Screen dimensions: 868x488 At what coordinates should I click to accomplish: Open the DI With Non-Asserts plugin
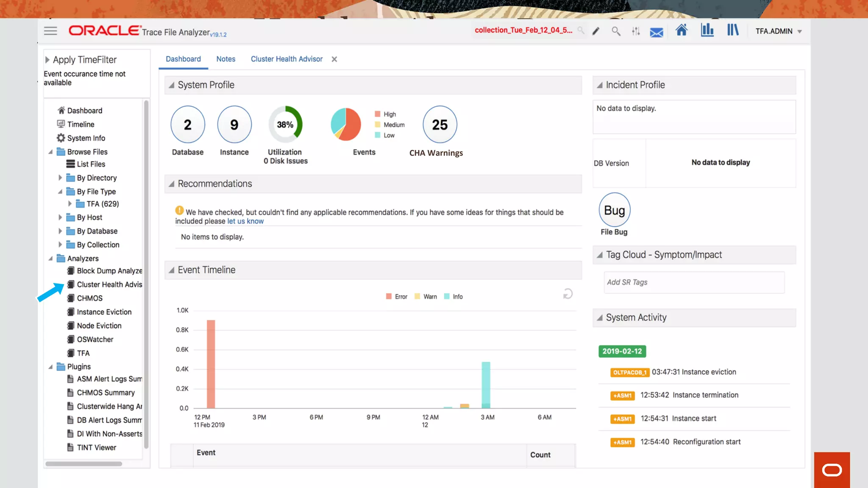(105, 434)
